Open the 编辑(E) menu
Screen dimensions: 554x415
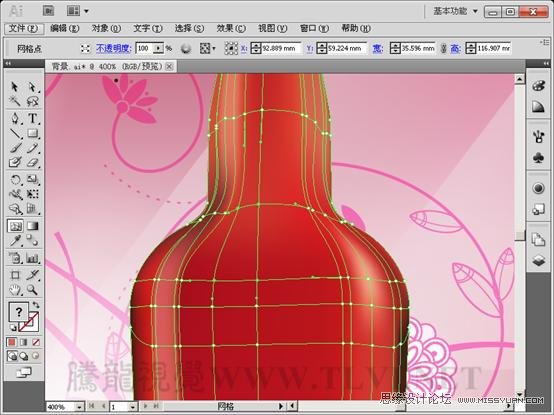[x=65, y=28]
